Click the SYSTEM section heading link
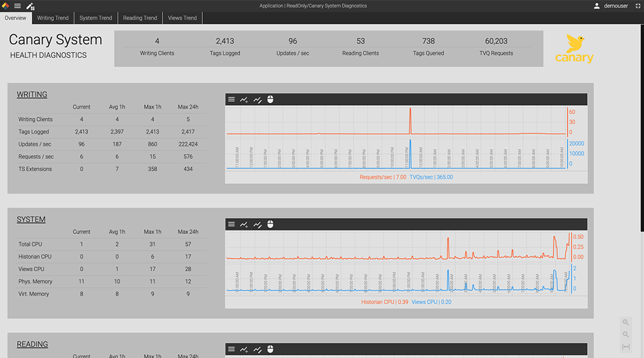Viewport: 644px width, 358px height. pos(31,219)
